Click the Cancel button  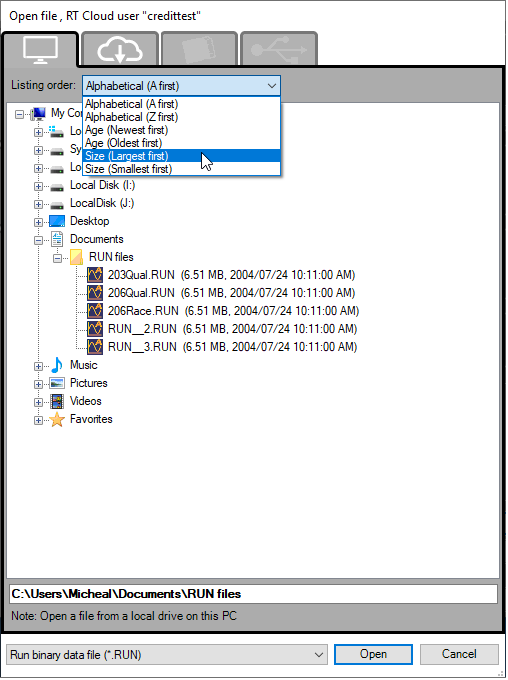[459, 654]
